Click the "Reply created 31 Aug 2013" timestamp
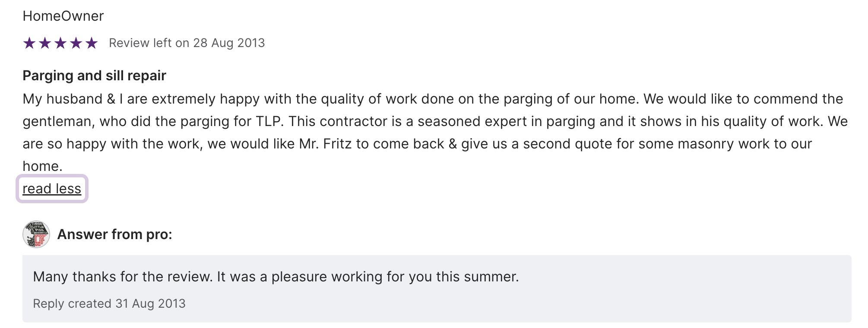 point(109,303)
